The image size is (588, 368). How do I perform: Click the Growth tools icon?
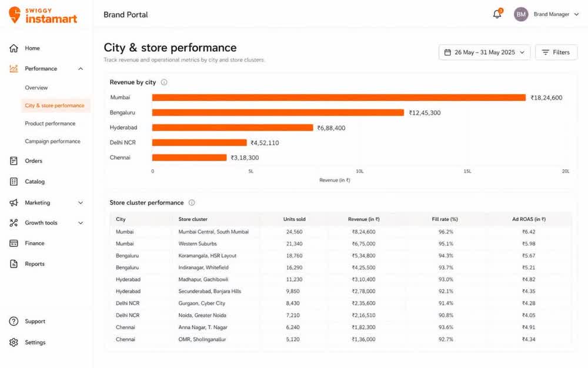pyautogui.click(x=14, y=223)
